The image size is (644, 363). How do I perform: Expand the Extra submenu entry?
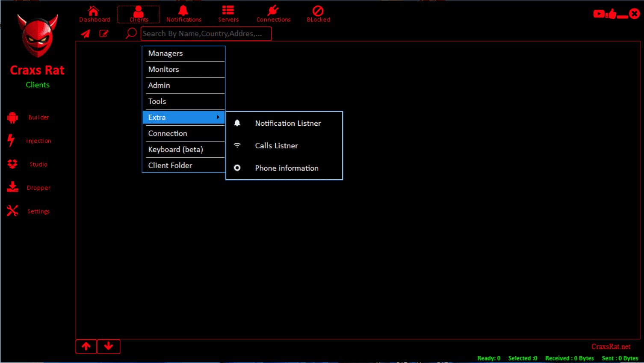click(183, 117)
